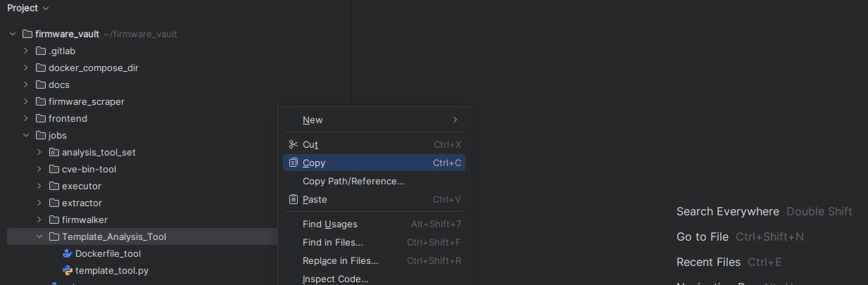Click the Template_Analysis_Tool folder icon

pyautogui.click(x=54, y=236)
